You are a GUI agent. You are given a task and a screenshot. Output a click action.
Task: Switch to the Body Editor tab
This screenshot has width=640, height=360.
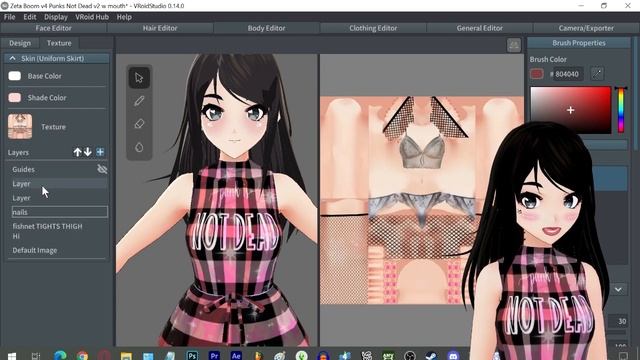[x=267, y=28]
